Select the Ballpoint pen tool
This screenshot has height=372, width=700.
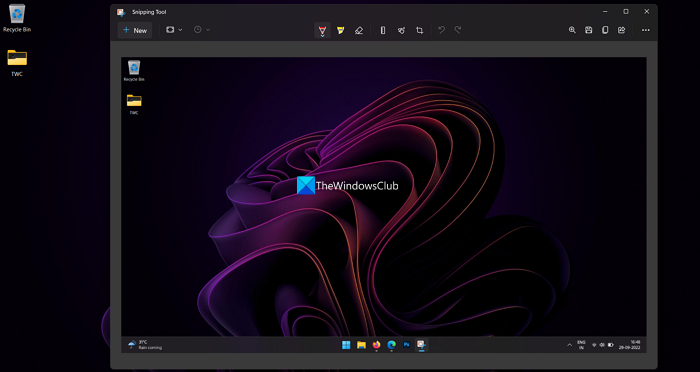tap(322, 30)
